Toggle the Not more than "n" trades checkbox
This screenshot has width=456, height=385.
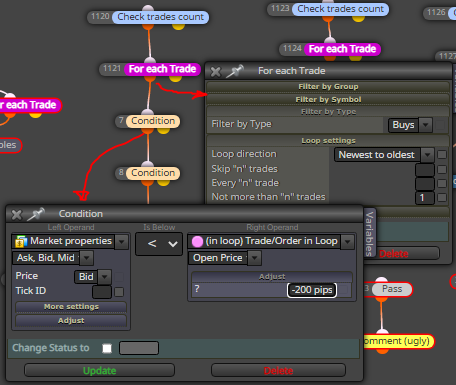click(x=442, y=198)
